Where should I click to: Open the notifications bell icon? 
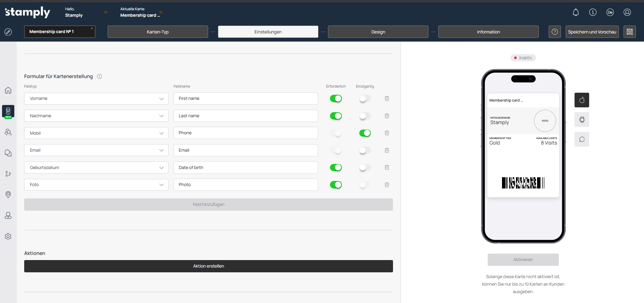(576, 13)
